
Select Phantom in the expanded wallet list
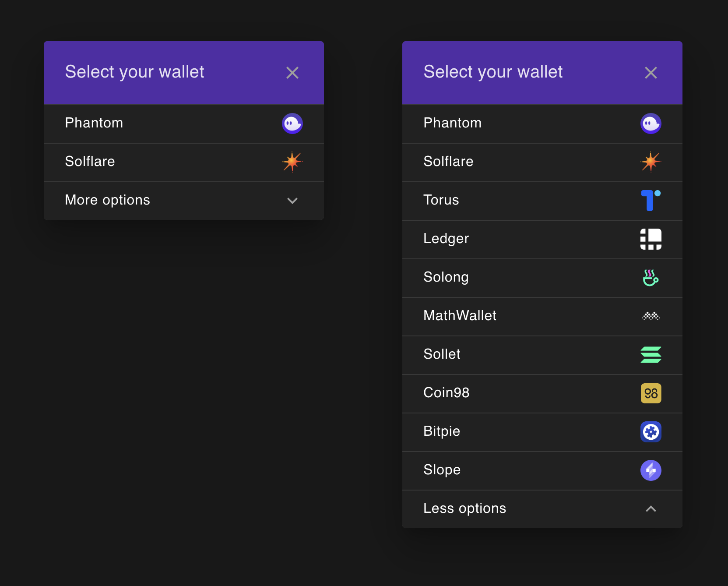pyautogui.click(x=542, y=124)
